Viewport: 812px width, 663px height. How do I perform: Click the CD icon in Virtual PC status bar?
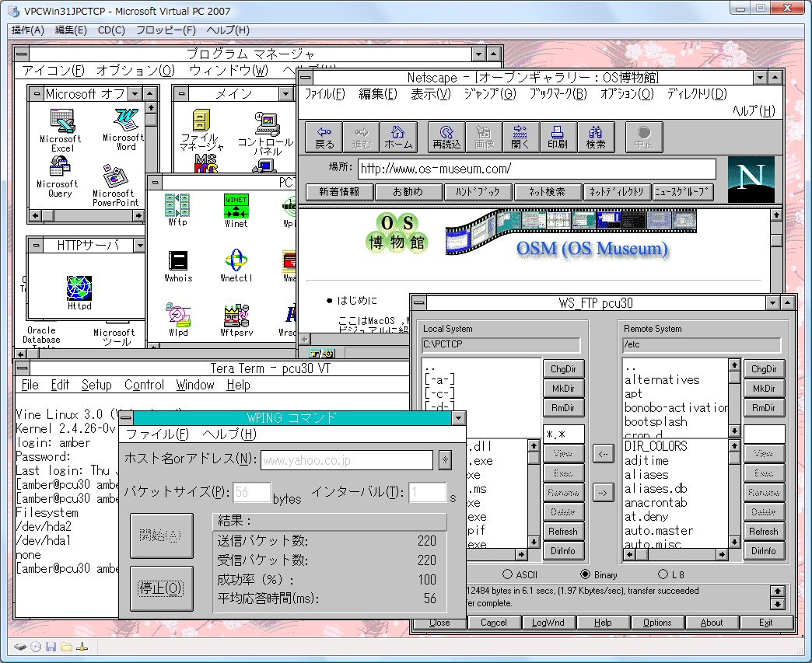pyautogui.click(x=36, y=647)
